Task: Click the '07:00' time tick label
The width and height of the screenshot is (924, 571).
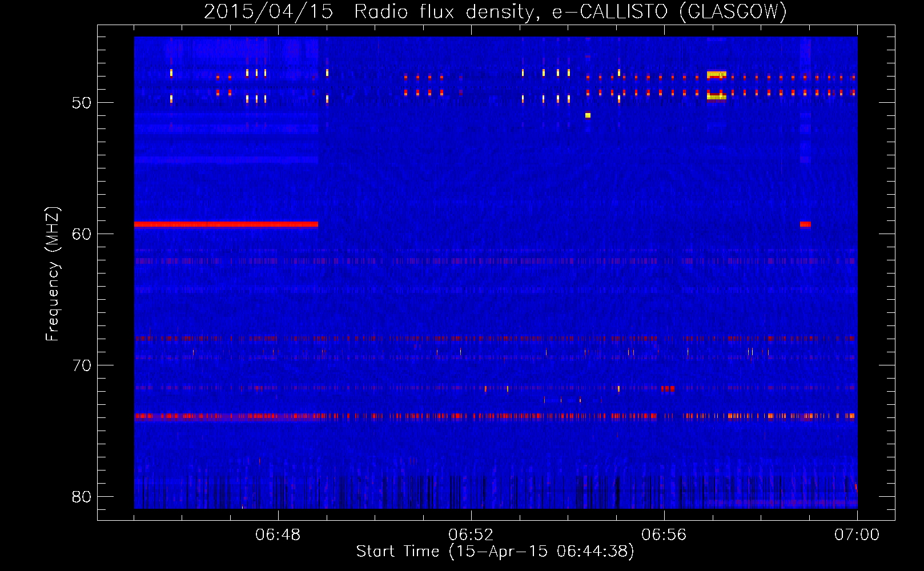Action: tap(857, 535)
